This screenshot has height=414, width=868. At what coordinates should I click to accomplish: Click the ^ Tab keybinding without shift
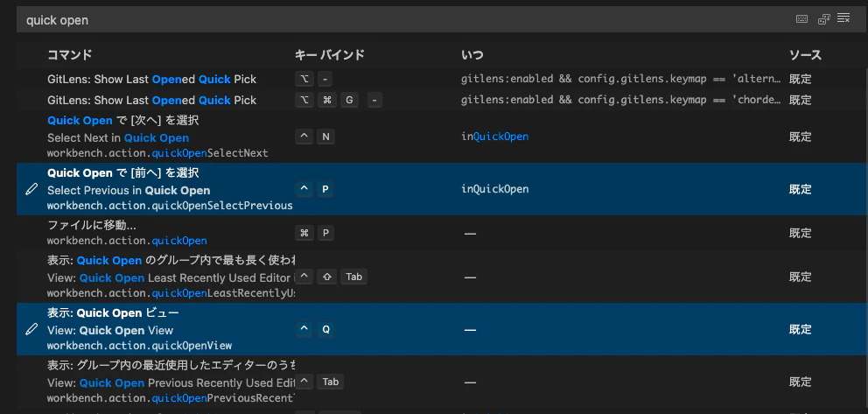click(x=320, y=382)
